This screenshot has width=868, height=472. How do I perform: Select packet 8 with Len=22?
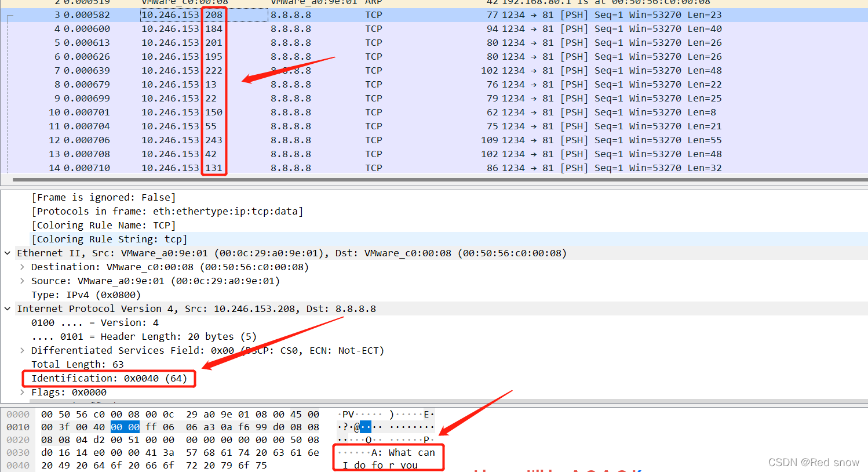434,85
